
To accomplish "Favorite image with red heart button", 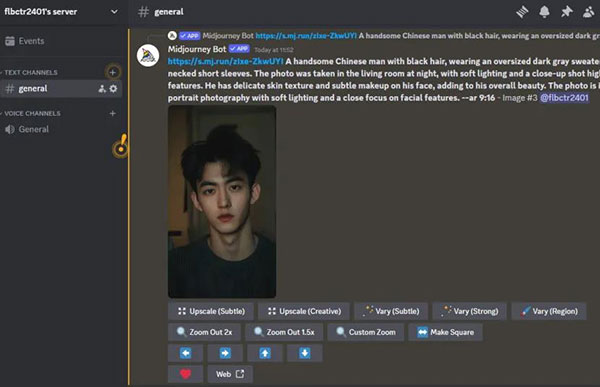I will click(186, 374).
